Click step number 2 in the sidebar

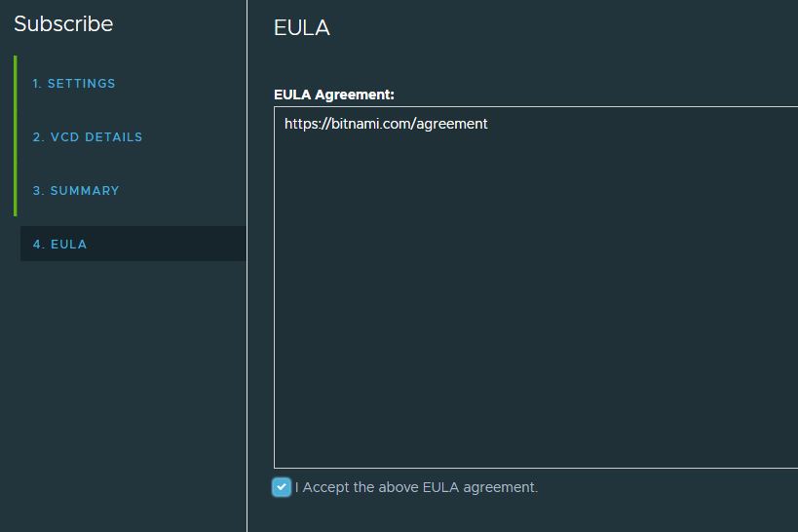[37, 137]
